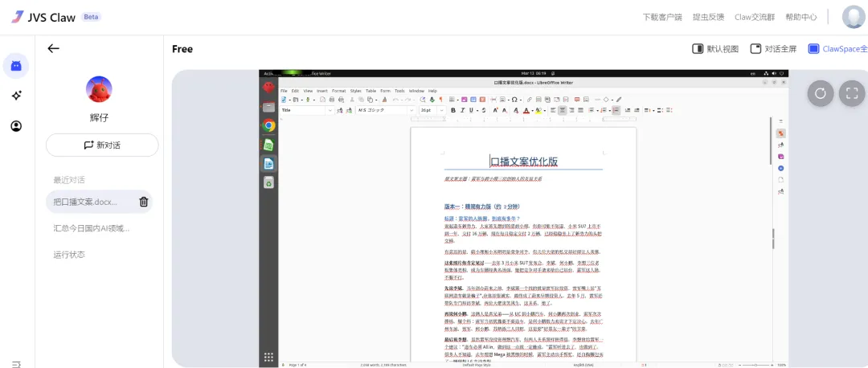Screen dimensions: 868x368
Task: Toggle Strikethrough formatting in Writer
Action: (483, 110)
